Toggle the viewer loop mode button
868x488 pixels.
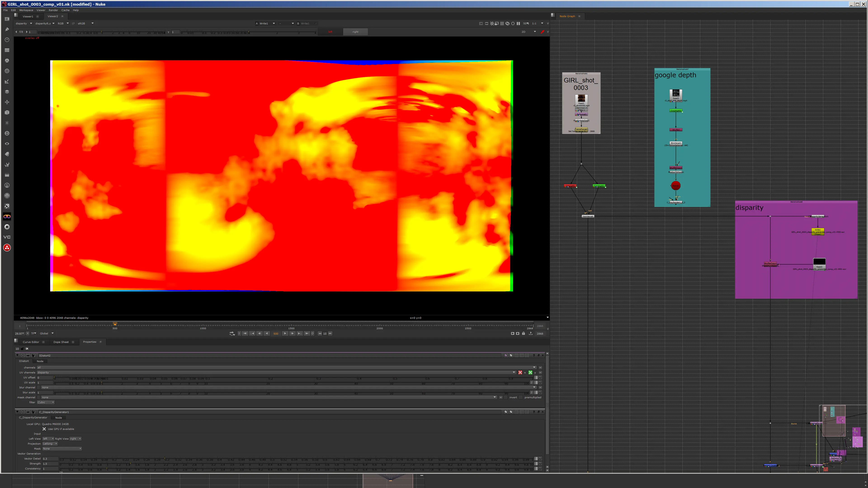point(232,333)
